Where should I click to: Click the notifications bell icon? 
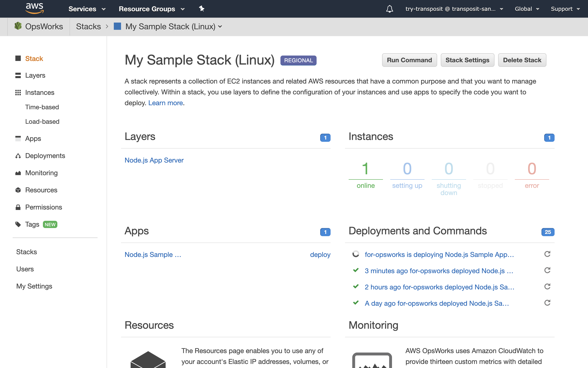click(x=390, y=9)
